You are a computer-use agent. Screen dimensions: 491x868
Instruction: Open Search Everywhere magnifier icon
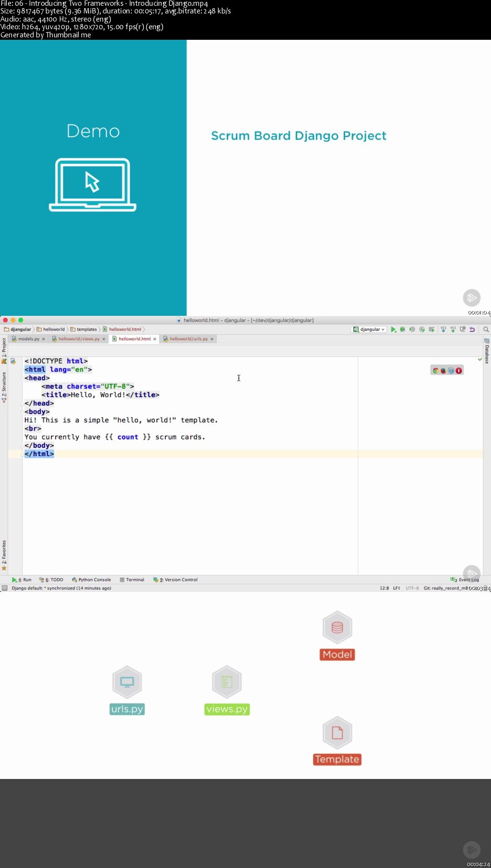click(x=486, y=329)
